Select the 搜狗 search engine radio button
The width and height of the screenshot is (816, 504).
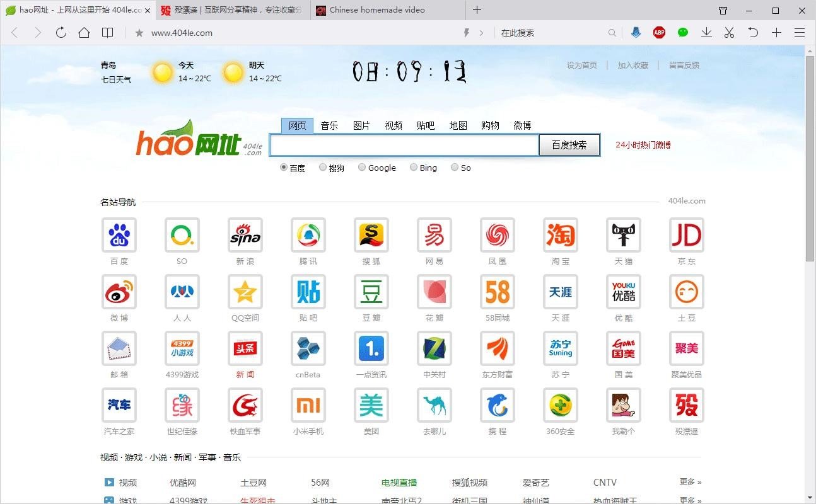[x=322, y=167]
